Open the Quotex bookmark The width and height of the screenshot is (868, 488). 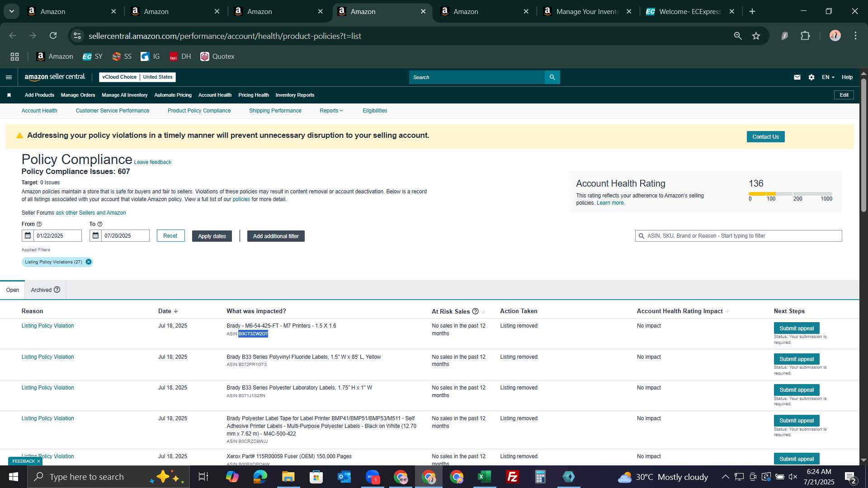(x=217, y=56)
